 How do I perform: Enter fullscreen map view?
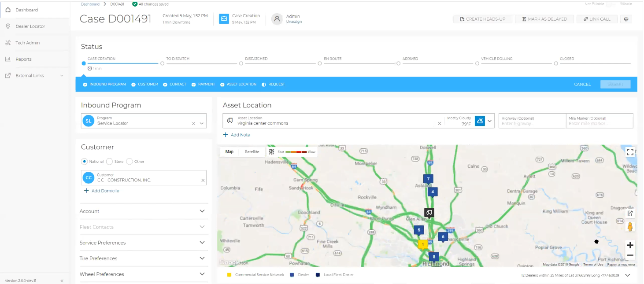click(x=630, y=152)
